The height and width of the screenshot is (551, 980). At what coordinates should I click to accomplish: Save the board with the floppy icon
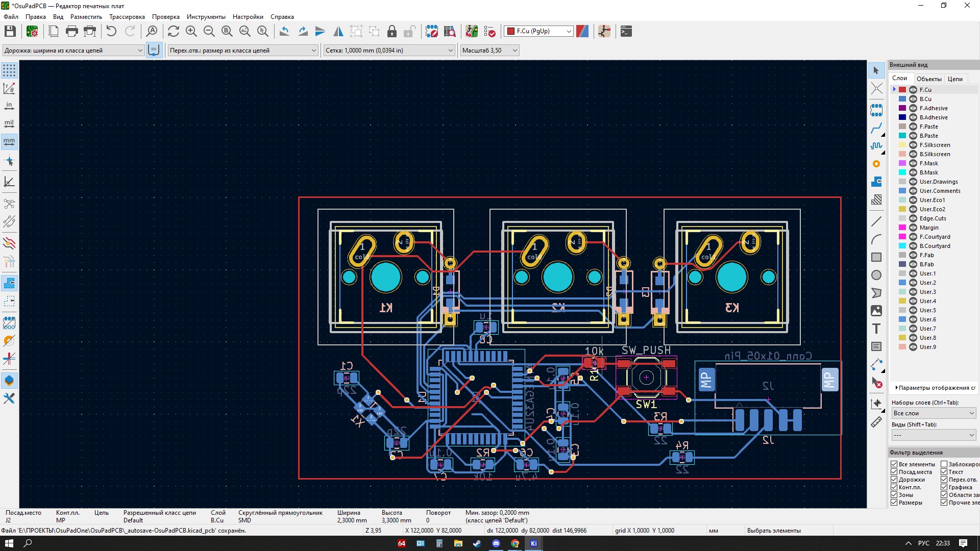[10, 31]
